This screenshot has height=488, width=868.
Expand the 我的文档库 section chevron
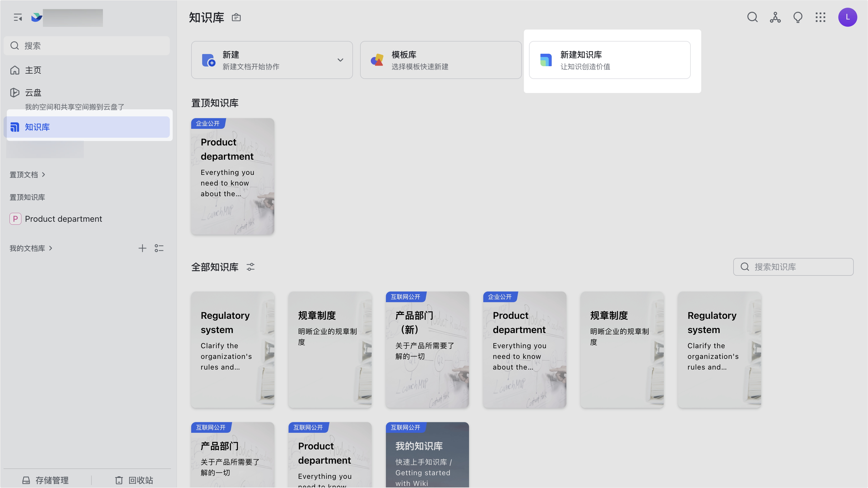50,248
